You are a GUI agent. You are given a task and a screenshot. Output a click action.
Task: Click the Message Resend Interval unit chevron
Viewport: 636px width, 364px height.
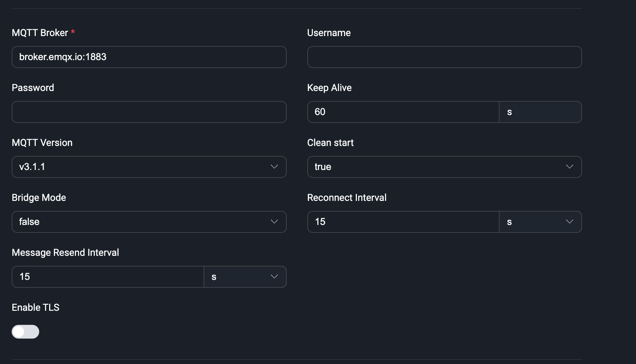coord(274,276)
